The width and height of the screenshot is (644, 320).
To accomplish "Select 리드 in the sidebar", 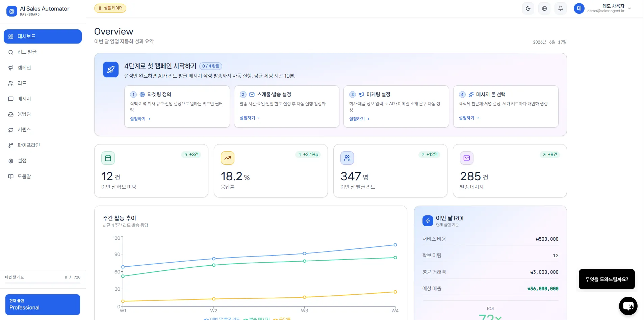I will (x=43, y=83).
